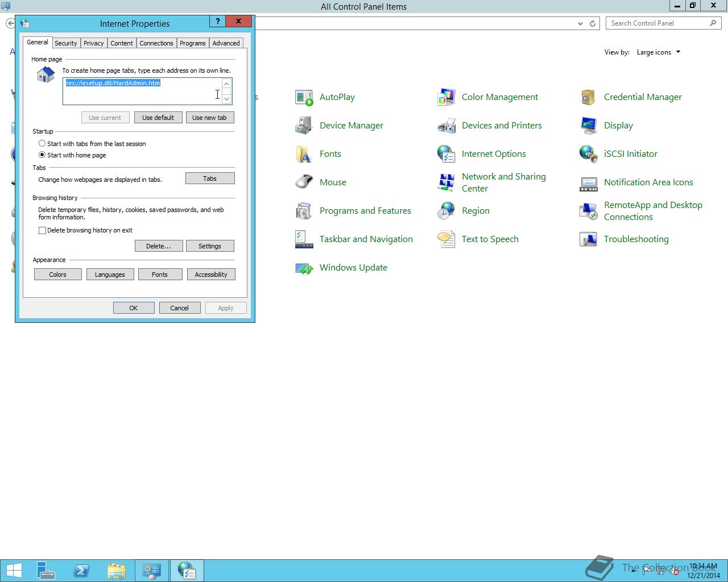Click the help question mark button
The width and height of the screenshot is (728, 582).
(x=217, y=21)
